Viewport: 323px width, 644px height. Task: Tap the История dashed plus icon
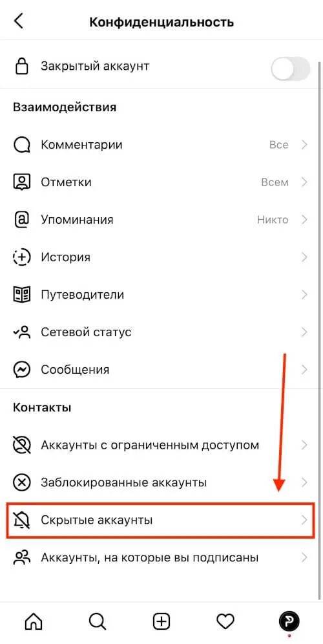click(x=21, y=257)
